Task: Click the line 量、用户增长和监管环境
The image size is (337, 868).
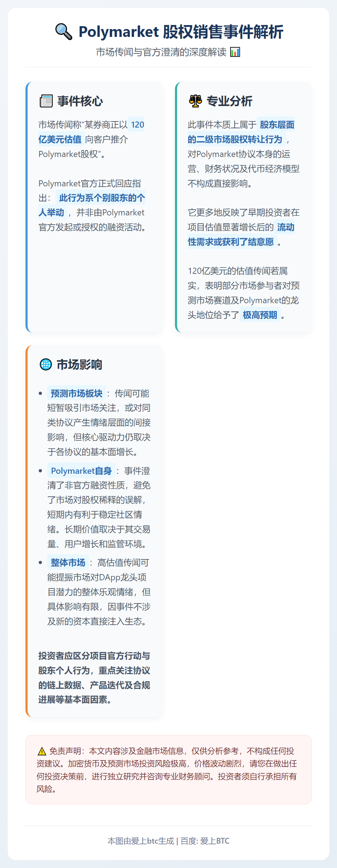Action: [98, 544]
